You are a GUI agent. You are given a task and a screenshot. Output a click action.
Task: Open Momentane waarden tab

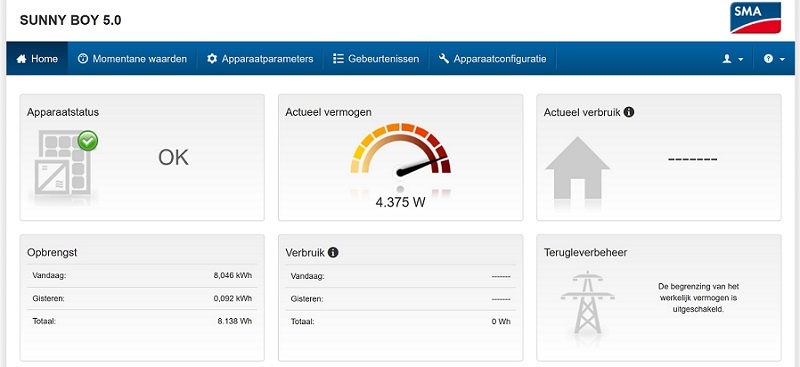click(x=132, y=59)
